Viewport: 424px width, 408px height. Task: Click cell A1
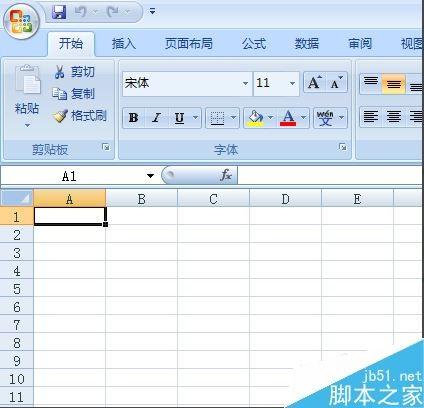(x=69, y=216)
